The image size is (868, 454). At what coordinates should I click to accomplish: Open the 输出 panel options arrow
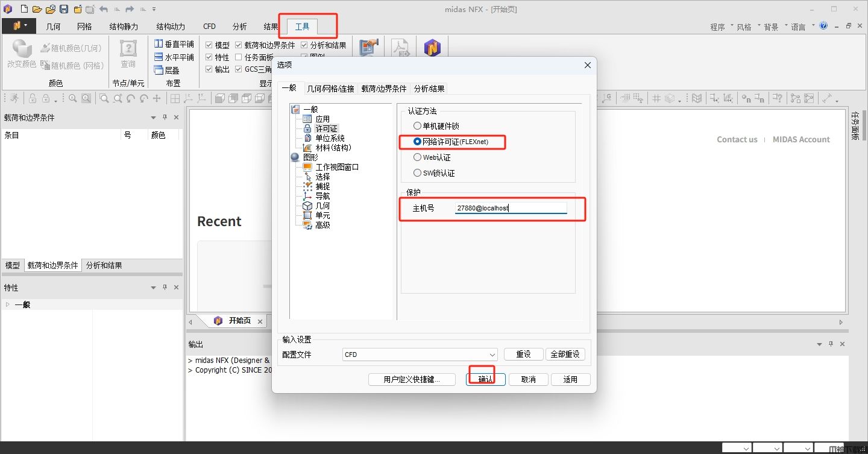pyautogui.click(x=819, y=344)
